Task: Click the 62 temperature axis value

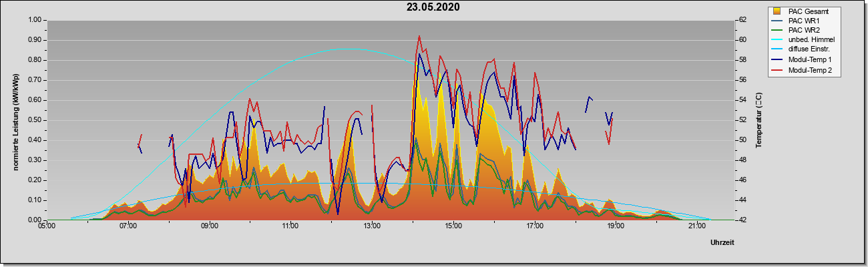Action: 742,20
